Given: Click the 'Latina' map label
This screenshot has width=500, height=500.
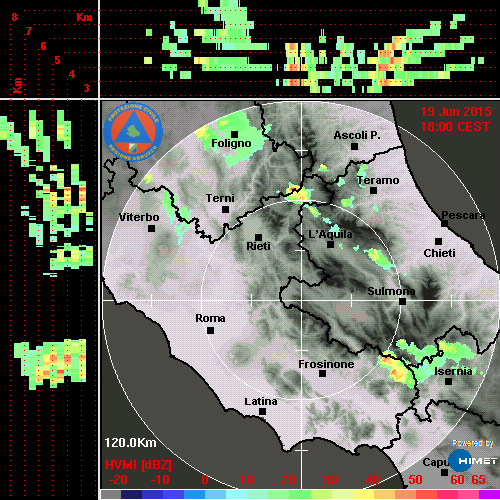Looking at the screenshot, I should click(261, 402).
